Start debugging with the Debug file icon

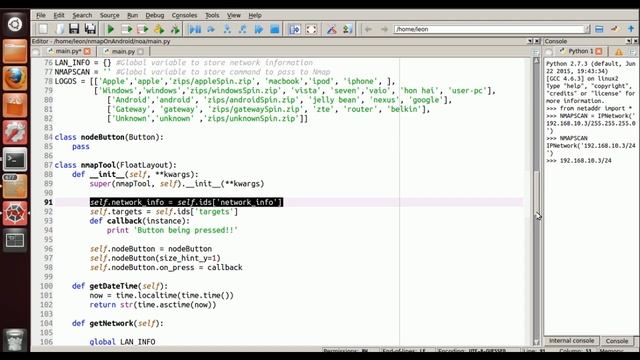coord(195,29)
